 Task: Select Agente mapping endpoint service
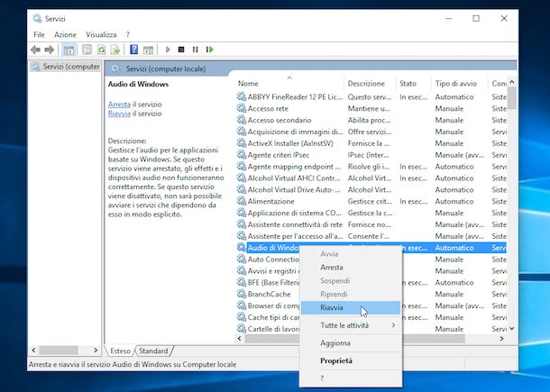click(x=371, y=166)
